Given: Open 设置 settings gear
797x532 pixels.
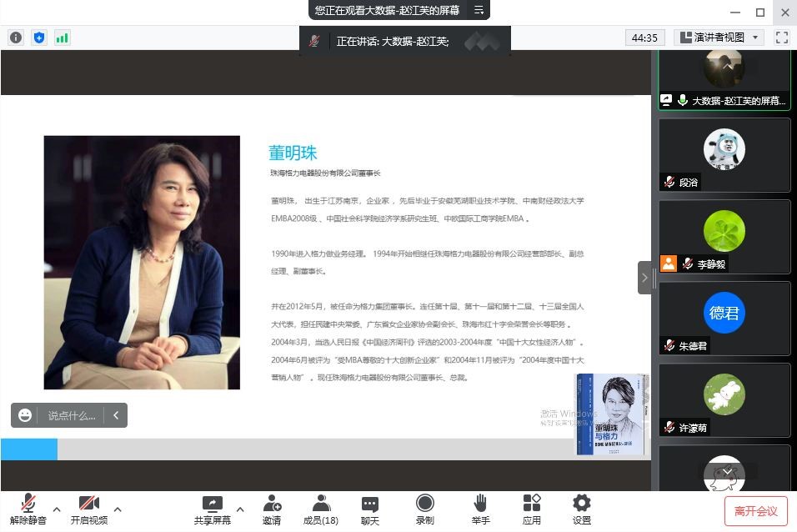Looking at the screenshot, I should coord(582,509).
